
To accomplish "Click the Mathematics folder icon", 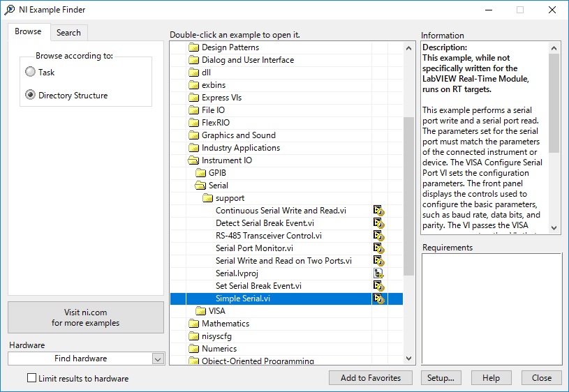I will (x=194, y=324).
